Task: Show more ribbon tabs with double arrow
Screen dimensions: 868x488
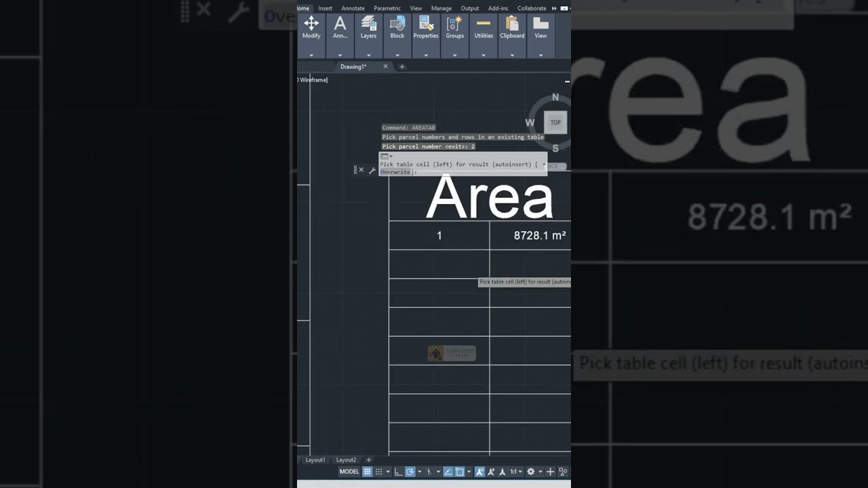Action: point(554,8)
